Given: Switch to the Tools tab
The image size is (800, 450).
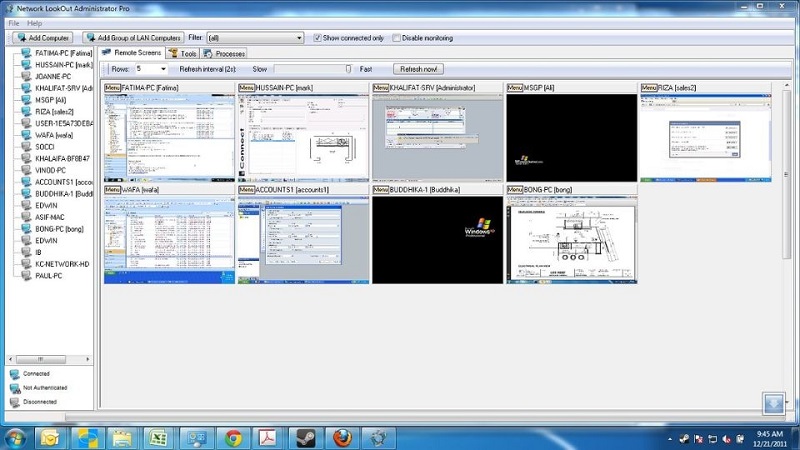Looking at the screenshot, I should 183,53.
